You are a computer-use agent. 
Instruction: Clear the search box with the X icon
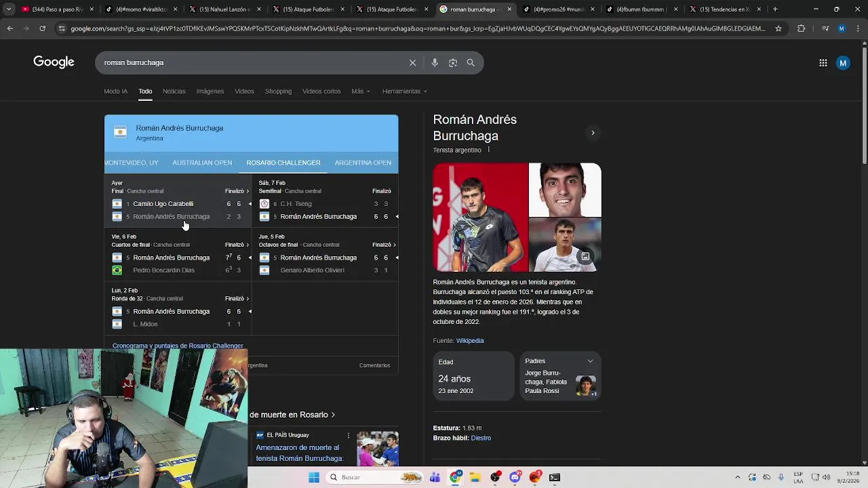[x=412, y=62]
